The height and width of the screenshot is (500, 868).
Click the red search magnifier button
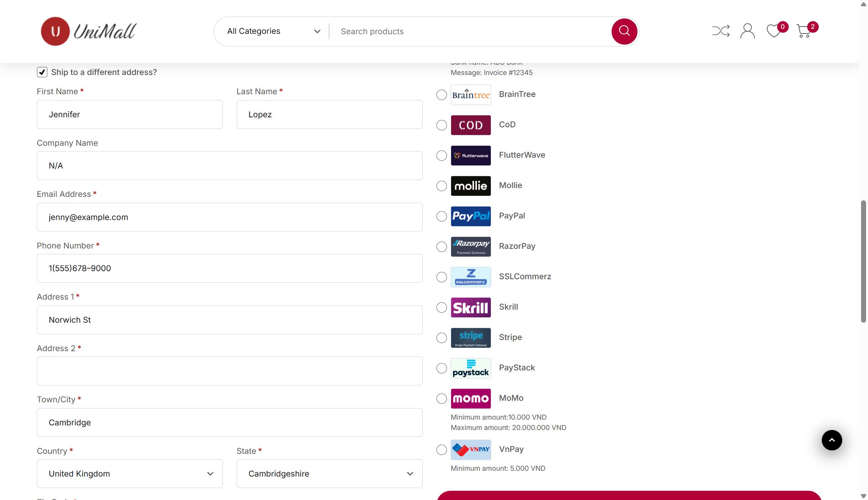point(624,31)
